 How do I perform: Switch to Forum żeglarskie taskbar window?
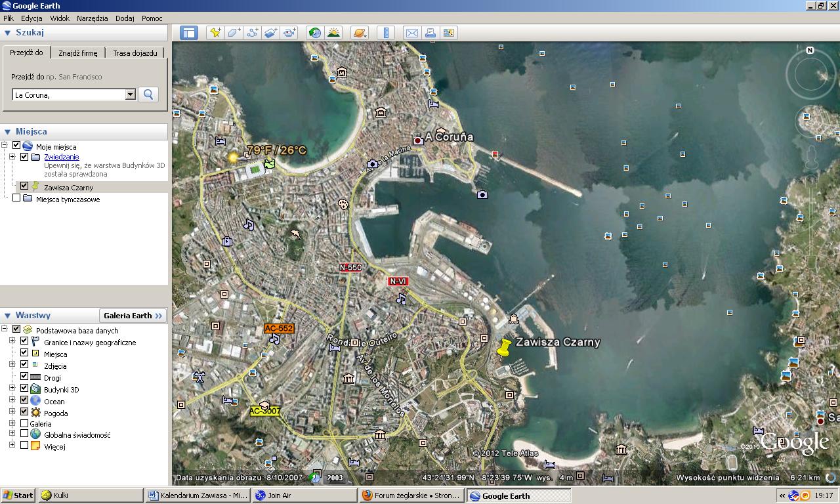(412, 495)
